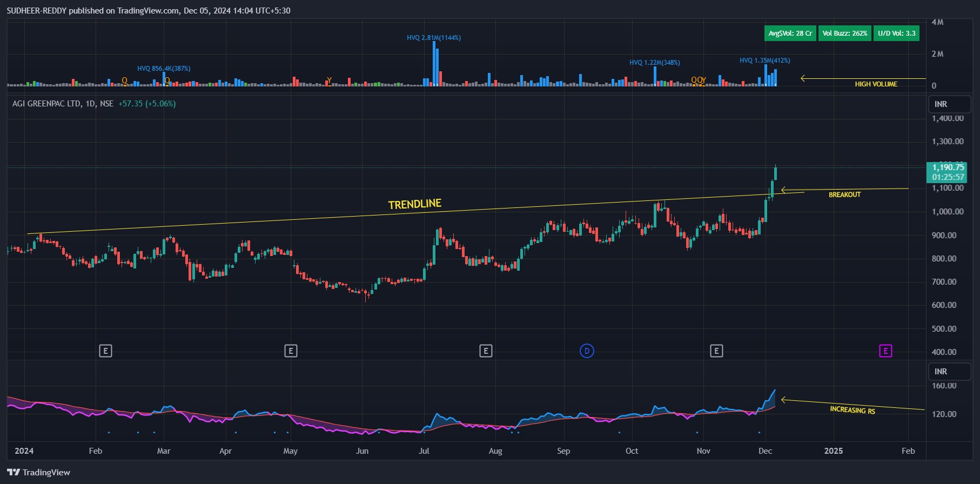Click the 500.00 price axis label
The image size is (980, 484).
pos(944,329)
